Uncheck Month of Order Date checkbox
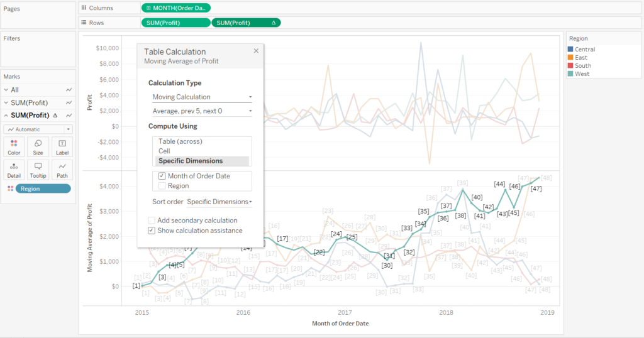 pos(162,176)
